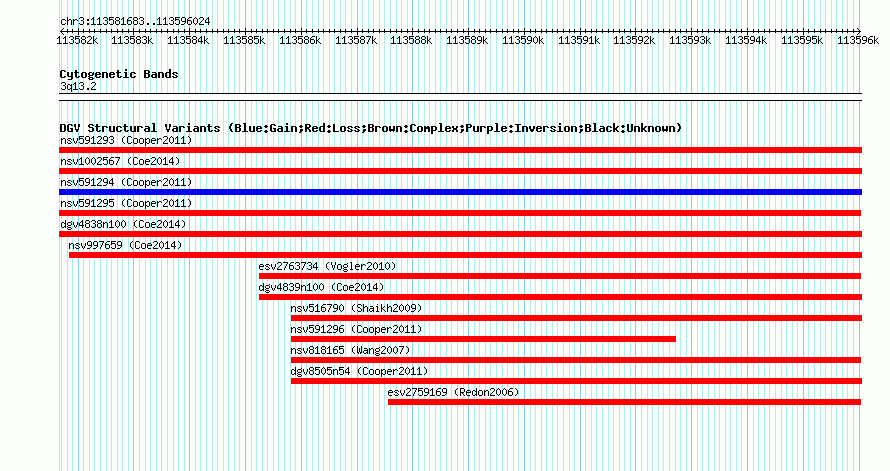
Task: Select nsv591295 (Cooper2011) label
Action: [126, 203]
